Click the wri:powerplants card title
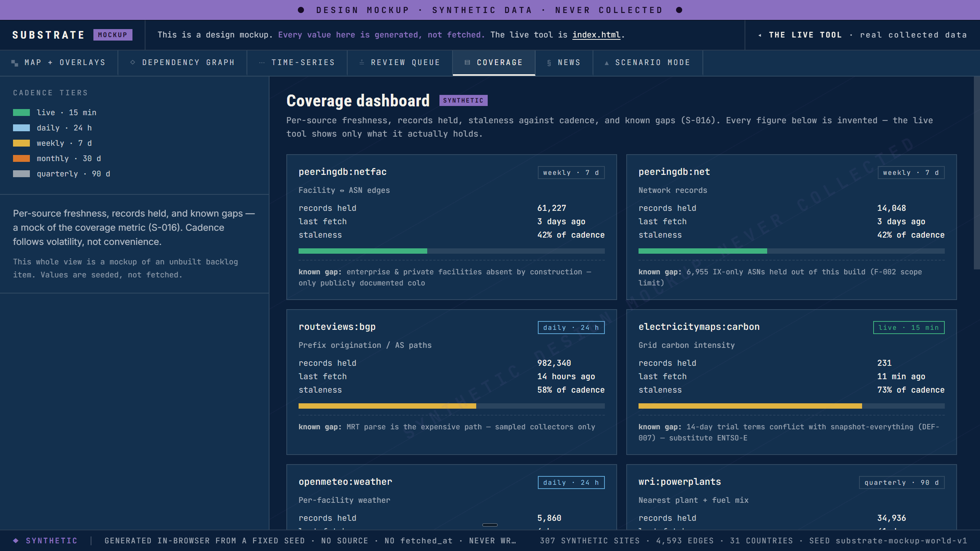This screenshot has width=980, height=551. (679, 482)
